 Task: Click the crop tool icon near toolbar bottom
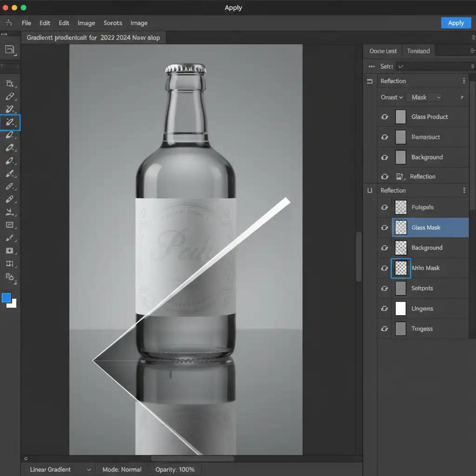pyautogui.click(x=10, y=264)
